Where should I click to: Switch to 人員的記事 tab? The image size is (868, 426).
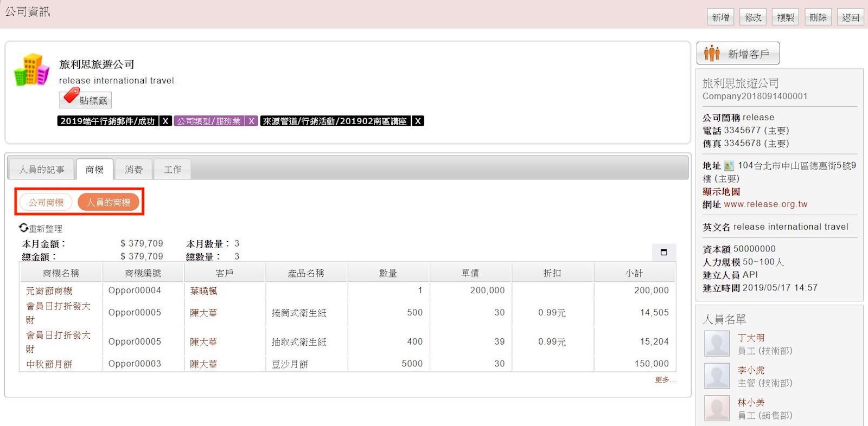pos(42,170)
